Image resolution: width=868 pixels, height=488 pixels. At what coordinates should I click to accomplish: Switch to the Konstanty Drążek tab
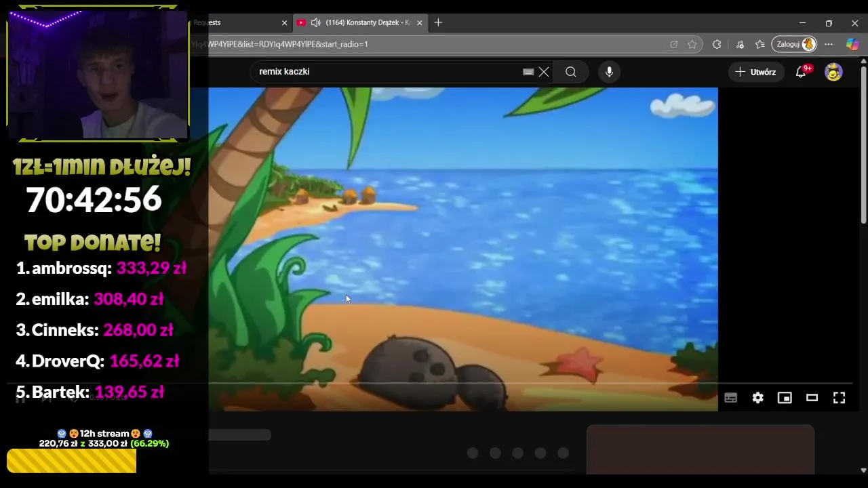[359, 22]
